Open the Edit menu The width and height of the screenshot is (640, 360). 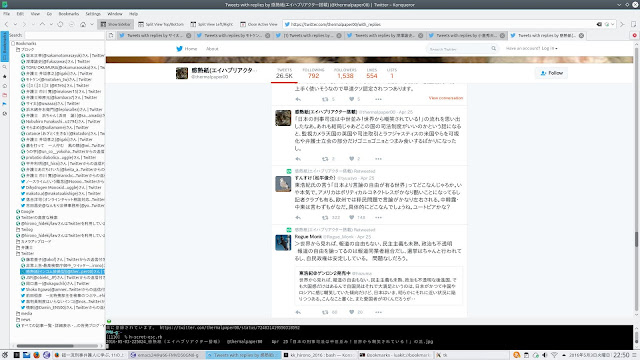coord(20,14)
